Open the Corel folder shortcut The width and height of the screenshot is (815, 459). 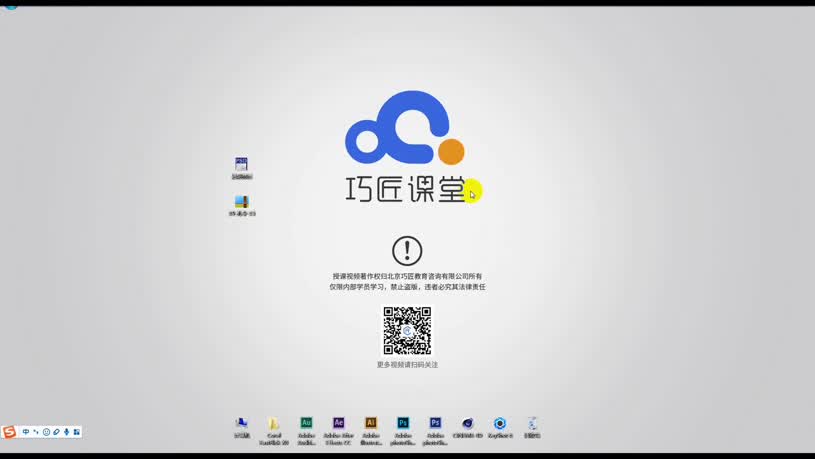point(274,430)
